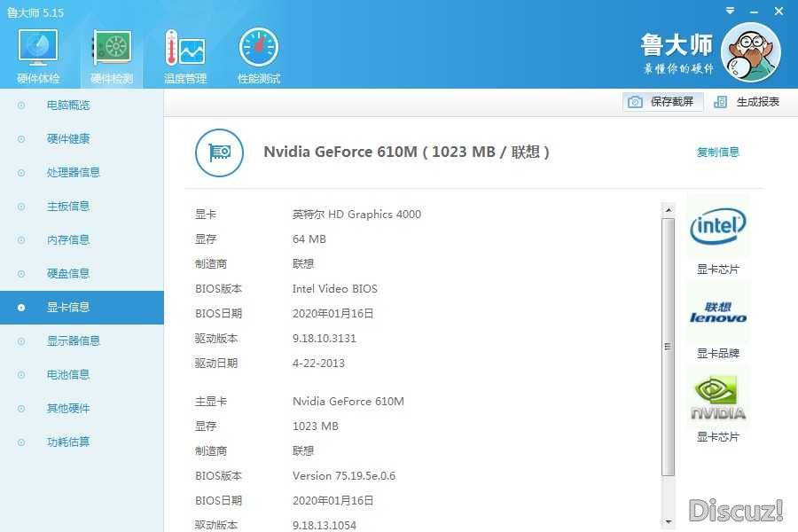Open 显示器信息 in the sidebar
798x532 pixels.
point(82,341)
